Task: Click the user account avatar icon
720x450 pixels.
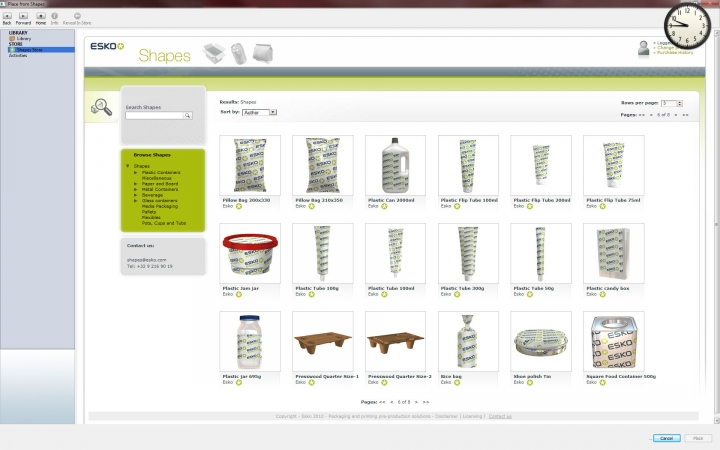Action: [x=643, y=48]
